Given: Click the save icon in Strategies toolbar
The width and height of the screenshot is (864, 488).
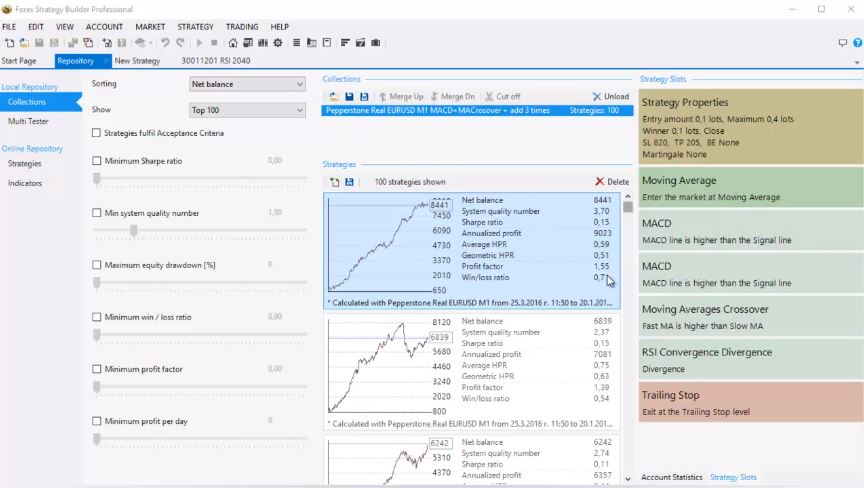Looking at the screenshot, I should (x=349, y=182).
